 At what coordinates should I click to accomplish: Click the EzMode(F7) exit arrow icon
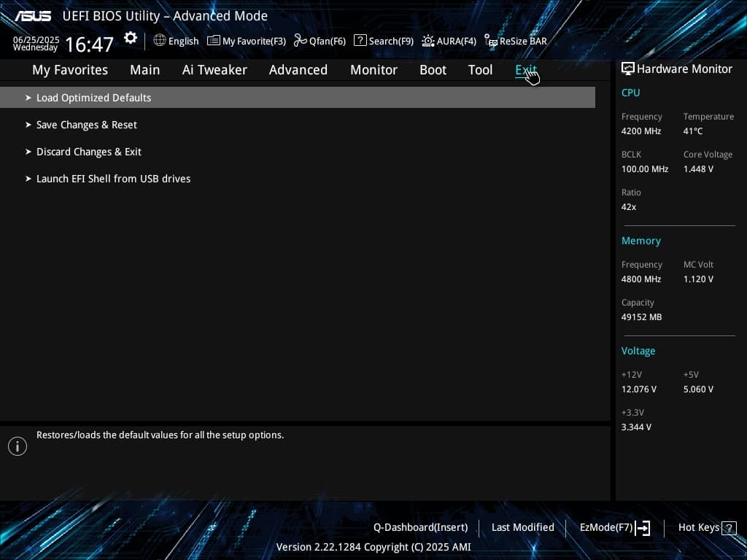643,528
